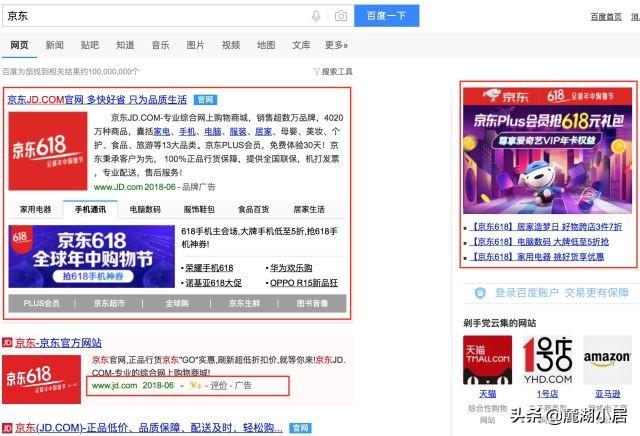Select the 食品百货 ad tab

click(x=253, y=209)
